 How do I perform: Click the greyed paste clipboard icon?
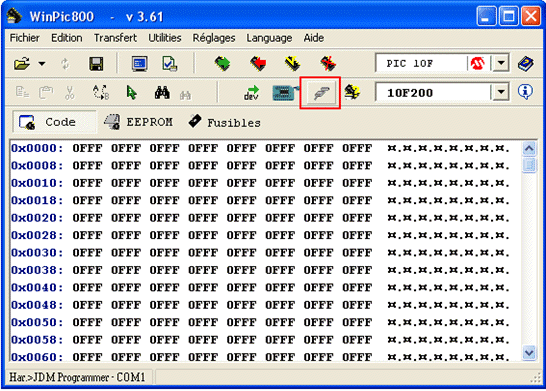pos(46,93)
